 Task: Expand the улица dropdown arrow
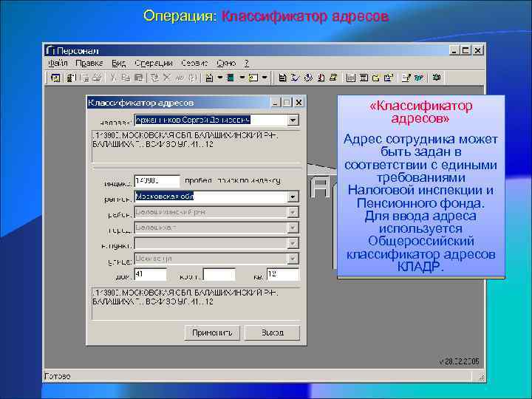(x=293, y=259)
